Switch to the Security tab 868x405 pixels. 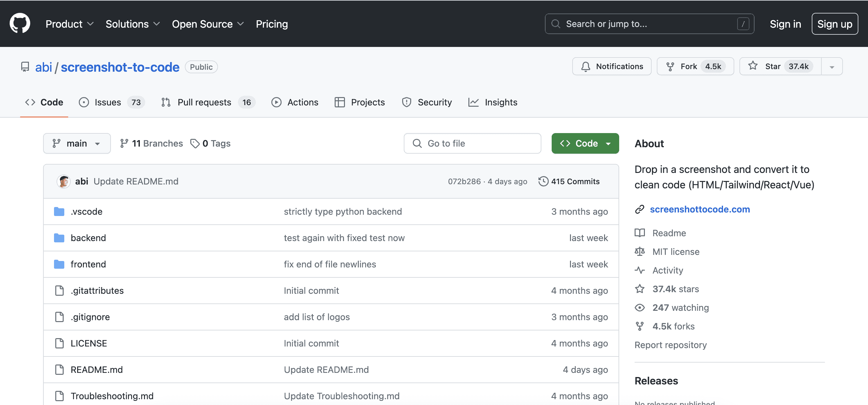(427, 103)
